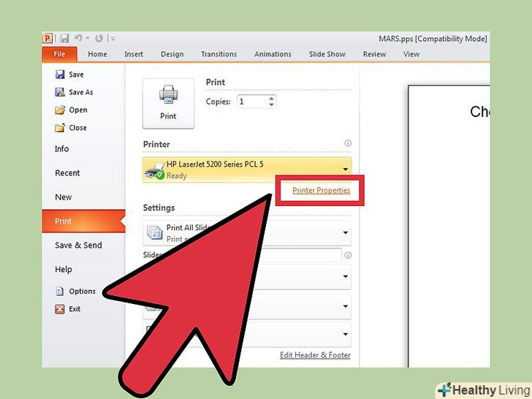
Task: Switch to the Insert tab
Action: point(134,54)
